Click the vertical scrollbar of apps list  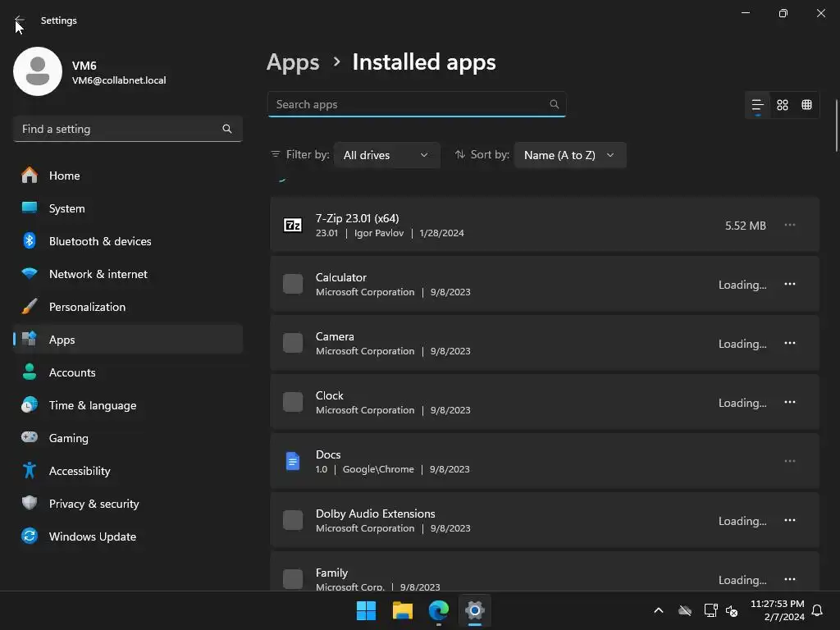pos(836,125)
